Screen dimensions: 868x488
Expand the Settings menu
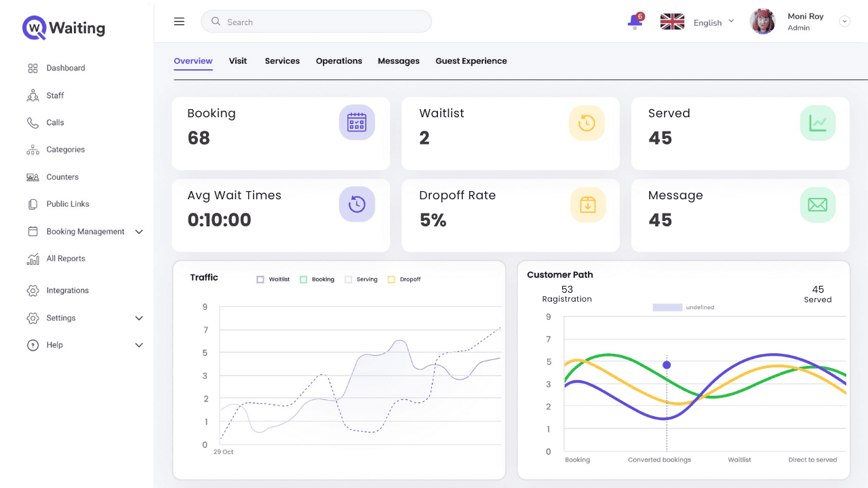click(60, 318)
